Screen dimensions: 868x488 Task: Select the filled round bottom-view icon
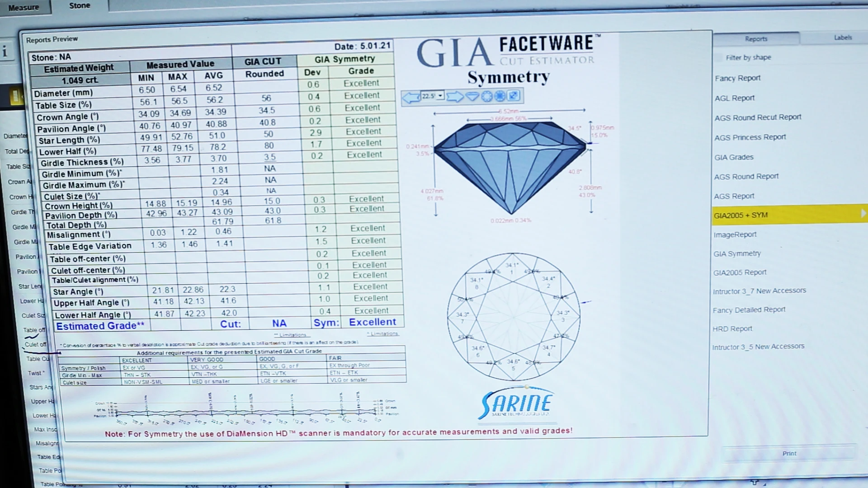click(x=500, y=96)
